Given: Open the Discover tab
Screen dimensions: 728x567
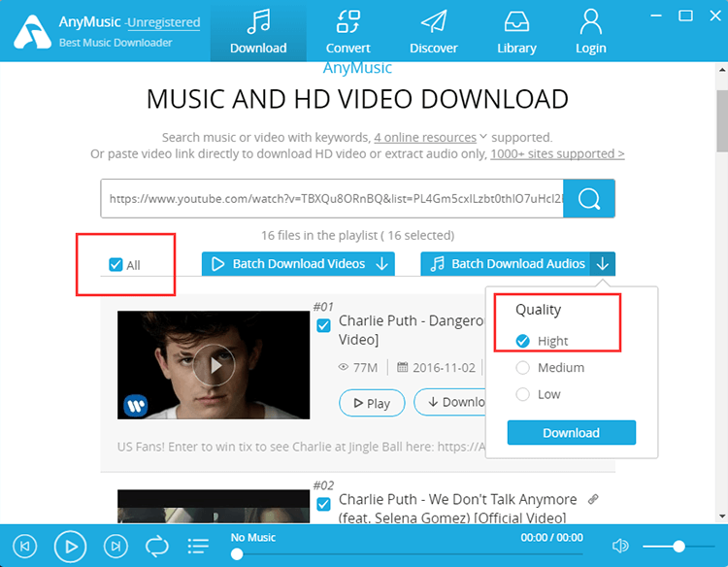Looking at the screenshot, I should [x=433, y=32].
